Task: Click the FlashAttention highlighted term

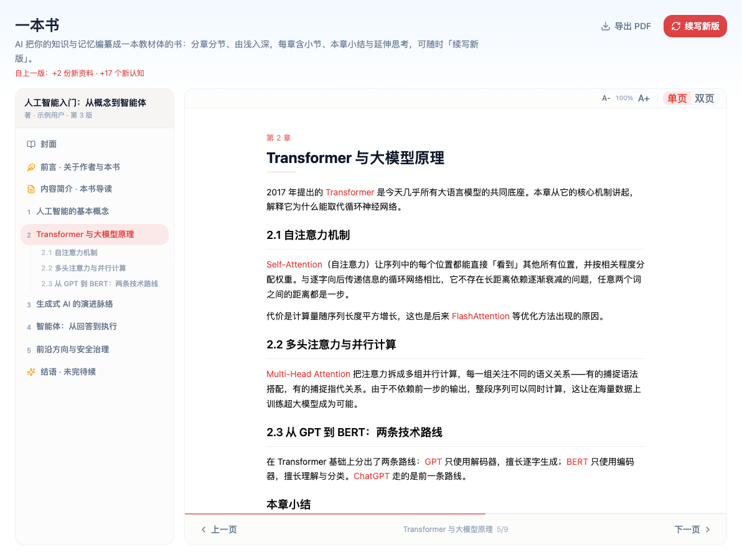Action: (x=481, y=317)
